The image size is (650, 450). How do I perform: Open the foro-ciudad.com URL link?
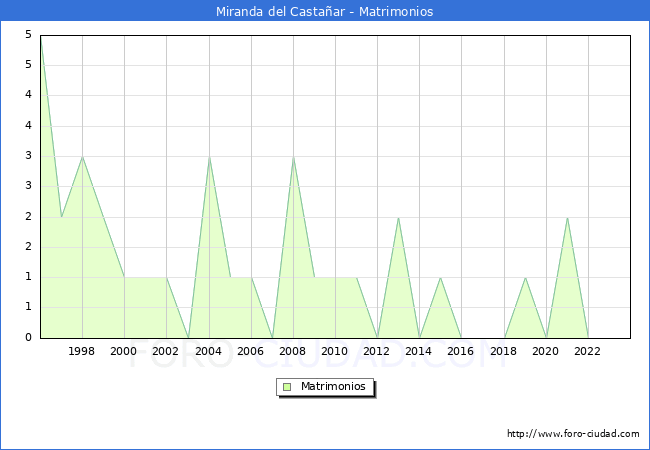[x=573, y=434]
